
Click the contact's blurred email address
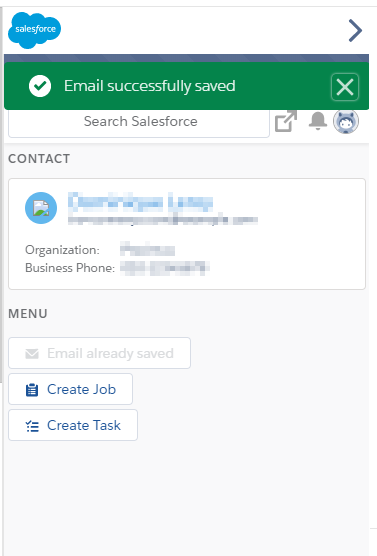coord(163,219)
